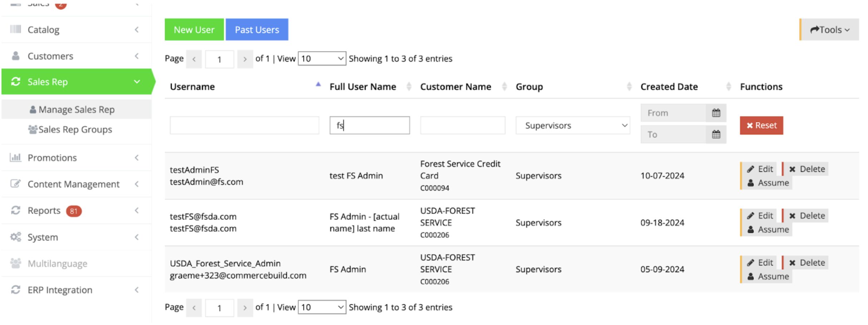
Task: Click the To date calendar icon
Action: tap(716, 135)
